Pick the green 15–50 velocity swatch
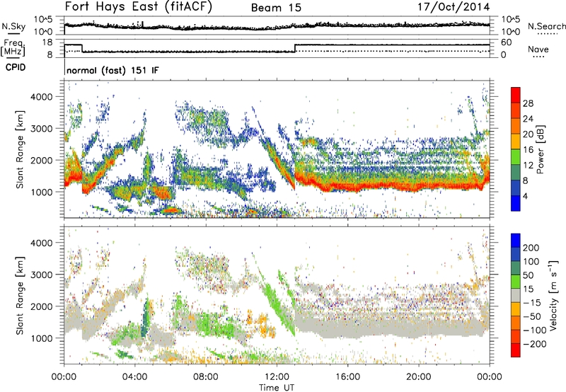This screenshot has height=392, width=566. 516,282
